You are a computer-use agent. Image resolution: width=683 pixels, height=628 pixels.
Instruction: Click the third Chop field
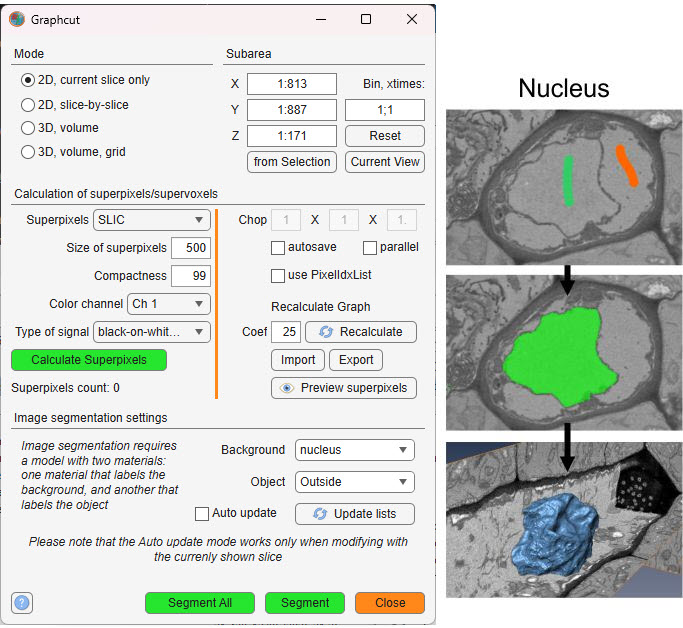[402, 219]
